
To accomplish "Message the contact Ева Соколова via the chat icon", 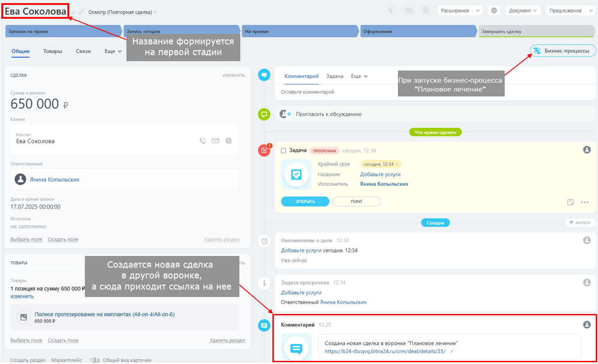I will (229, 141).
